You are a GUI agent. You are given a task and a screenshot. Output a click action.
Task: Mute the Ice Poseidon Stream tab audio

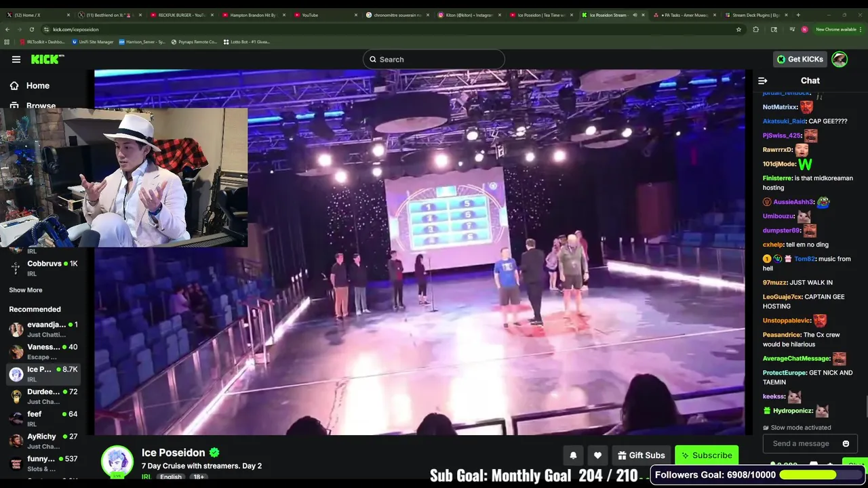point(634,15)
